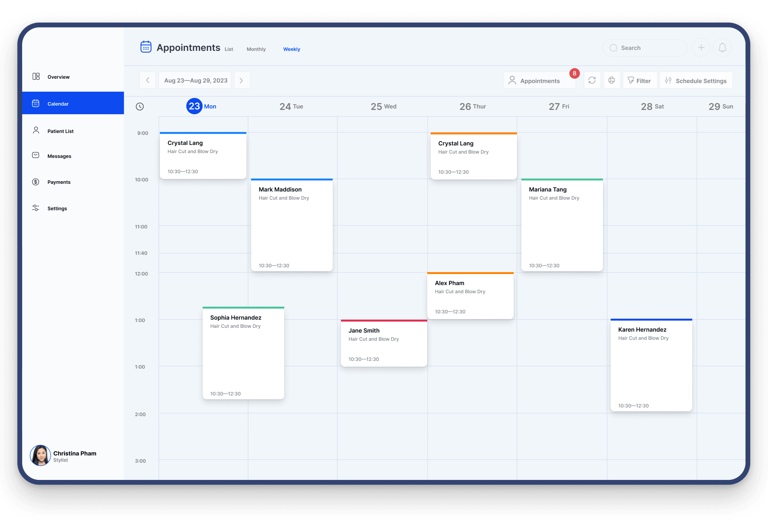Click the search magnifier icon
The height and width of the screenshot is (532, 768).
[613, 48]
